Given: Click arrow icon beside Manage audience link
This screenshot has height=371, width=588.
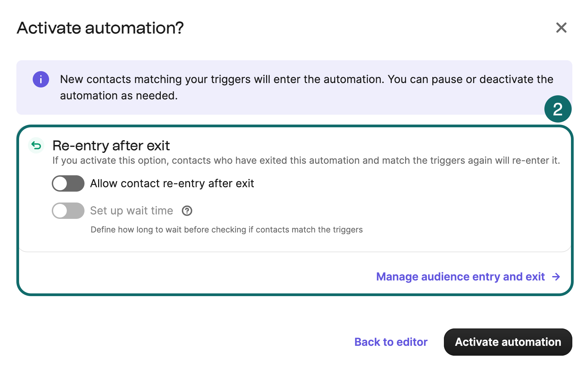Looking at the screenshot, I should 556,277.
